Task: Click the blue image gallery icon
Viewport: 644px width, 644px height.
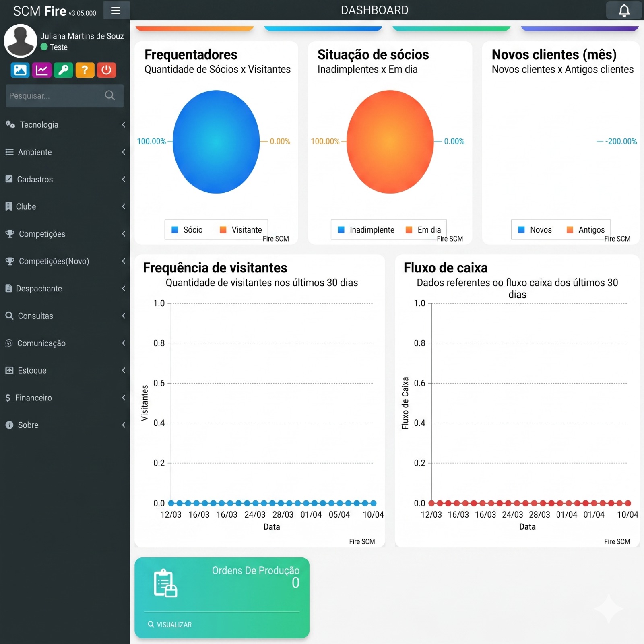Action: 20,70
